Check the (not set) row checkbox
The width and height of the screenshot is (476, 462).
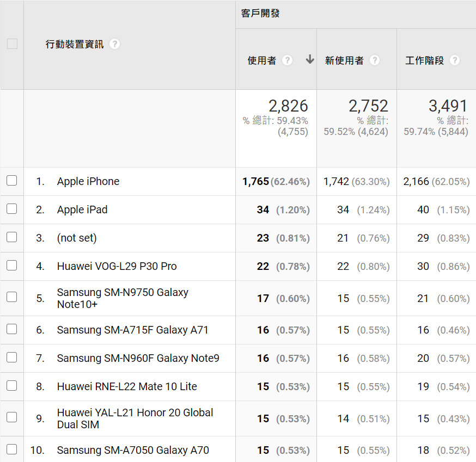(x=12, y=237)
